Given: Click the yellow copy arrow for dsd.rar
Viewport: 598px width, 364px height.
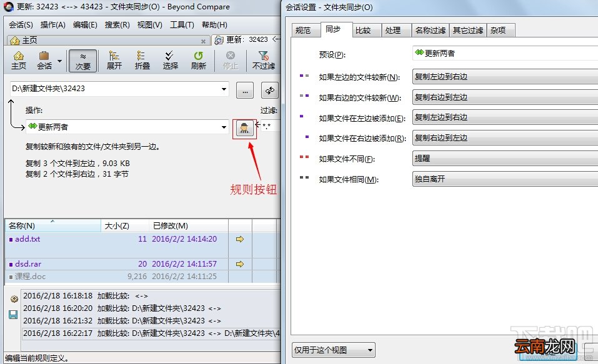Looking at the screenshot, I should (x=240, y=263).
